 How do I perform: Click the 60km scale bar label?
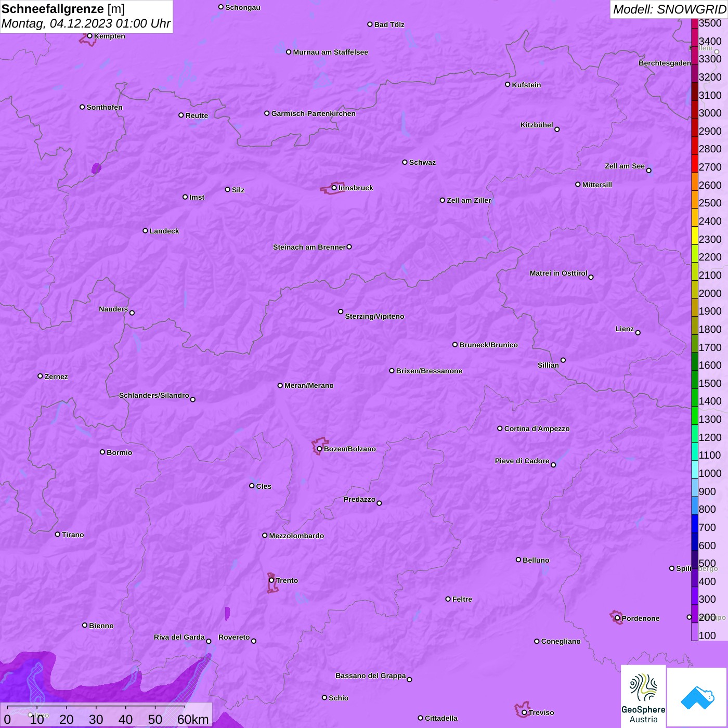[193, 719]
